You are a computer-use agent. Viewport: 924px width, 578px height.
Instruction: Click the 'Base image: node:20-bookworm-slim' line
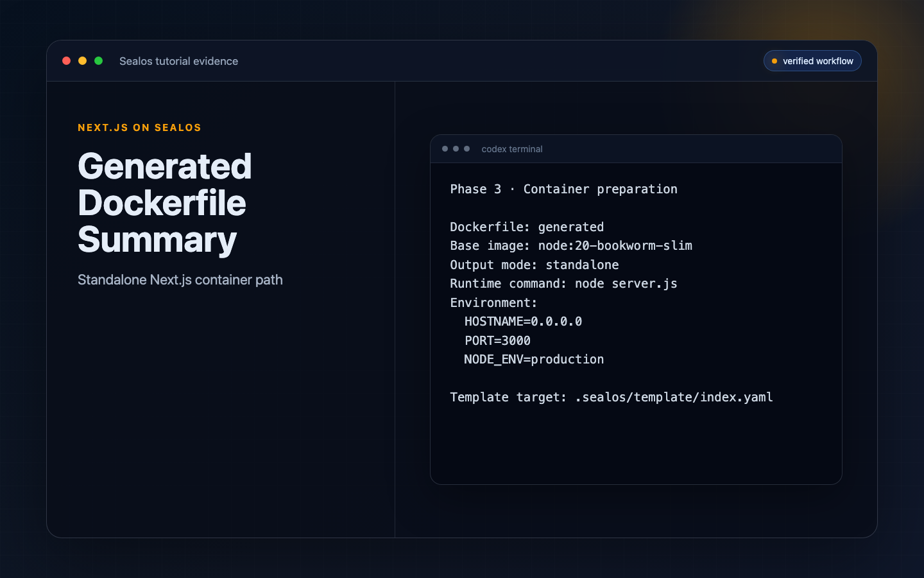[571, 245]
